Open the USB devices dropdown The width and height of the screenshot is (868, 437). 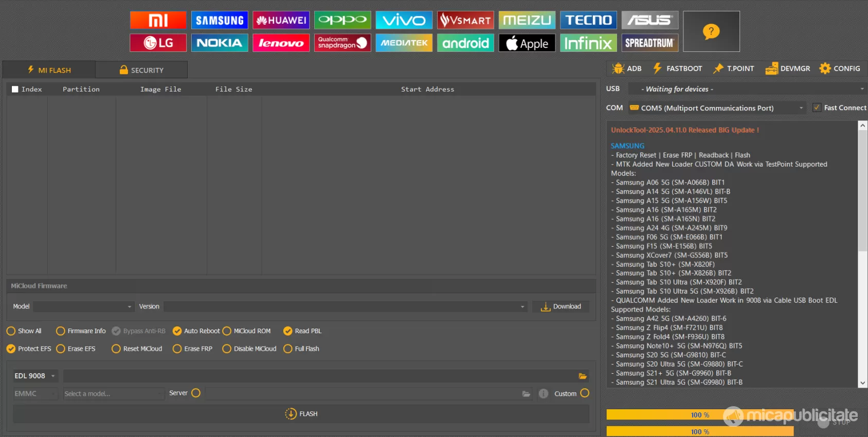748,89
